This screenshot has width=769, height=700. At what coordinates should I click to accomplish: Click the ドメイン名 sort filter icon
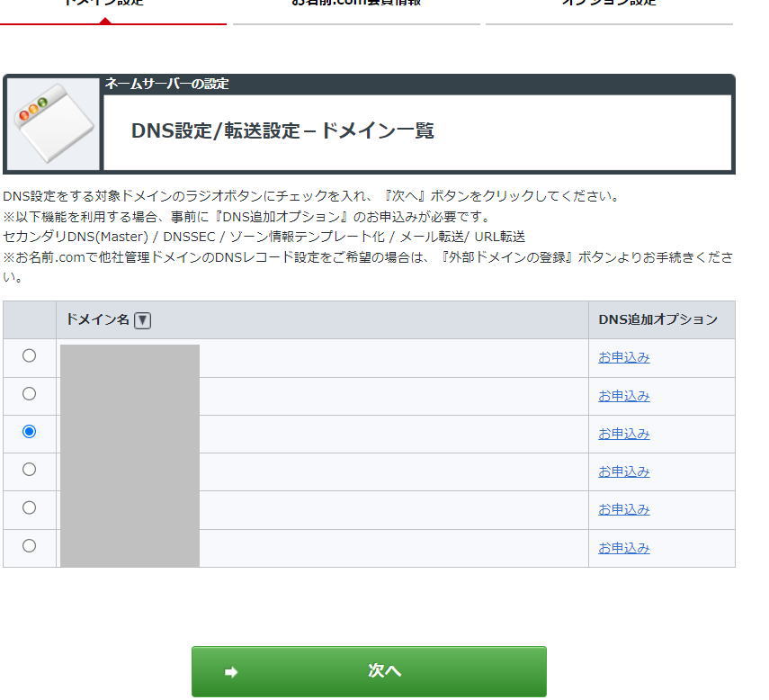[x=142, y=319]
